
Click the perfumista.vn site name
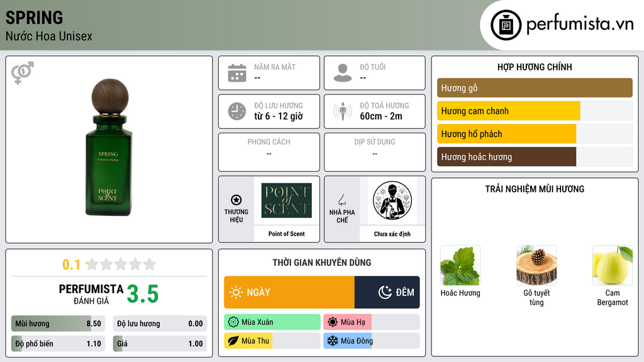click(580, 25)
